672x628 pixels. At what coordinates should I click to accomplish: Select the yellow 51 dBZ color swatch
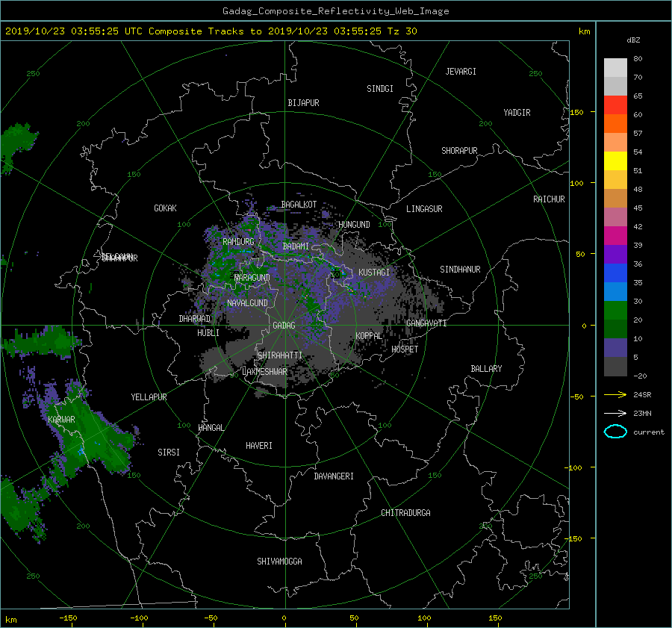615,161
